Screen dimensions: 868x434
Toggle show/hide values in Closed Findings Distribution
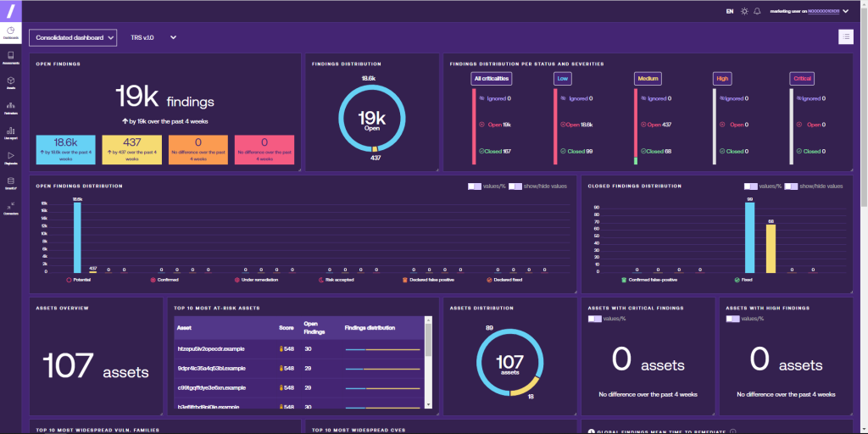[x=791, y=186]
